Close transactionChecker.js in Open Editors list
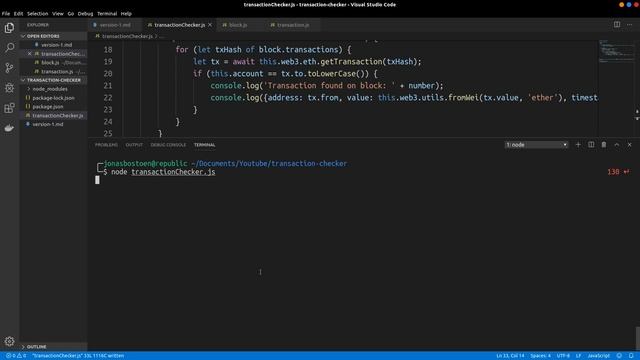 point(30,53)
